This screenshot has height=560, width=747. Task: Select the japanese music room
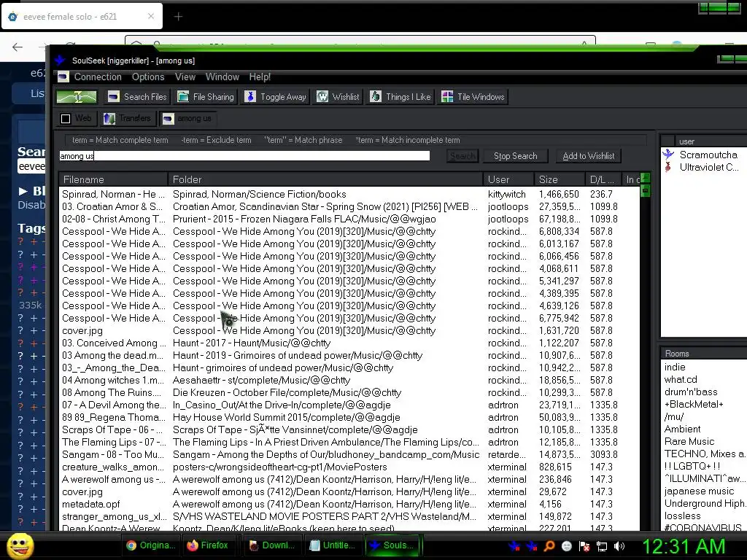(699, 491)
